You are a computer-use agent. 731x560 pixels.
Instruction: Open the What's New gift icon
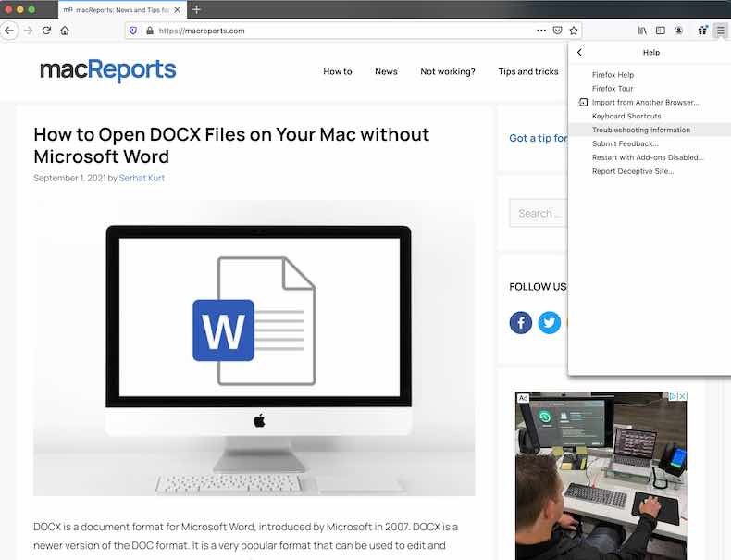[x=702, y=31]
